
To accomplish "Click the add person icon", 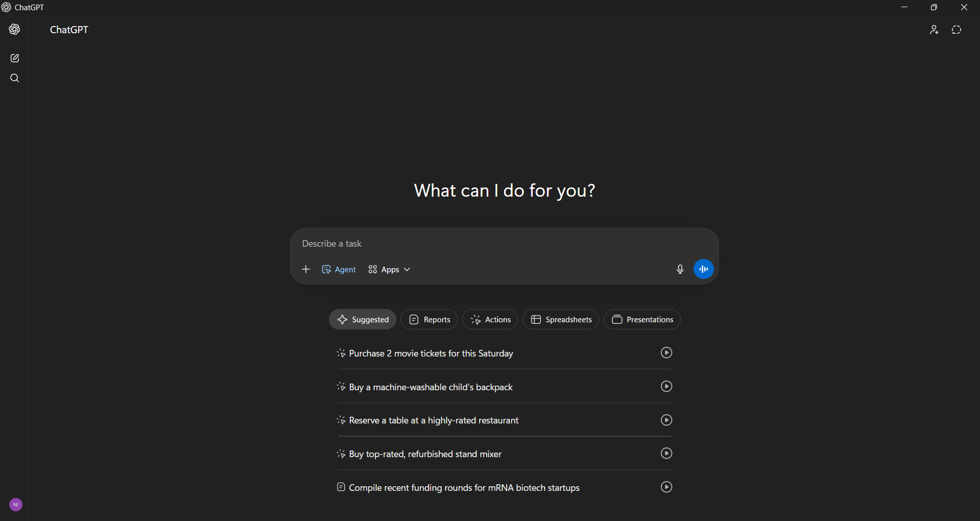I will coord(934,30).
